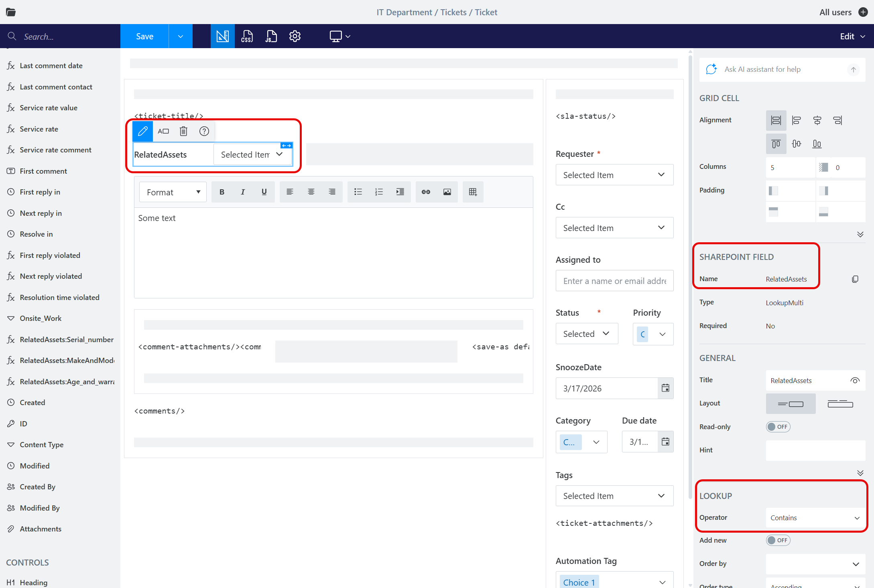Open SnoozeDate calendar picker
874x588 pixels.
[665, 388]
